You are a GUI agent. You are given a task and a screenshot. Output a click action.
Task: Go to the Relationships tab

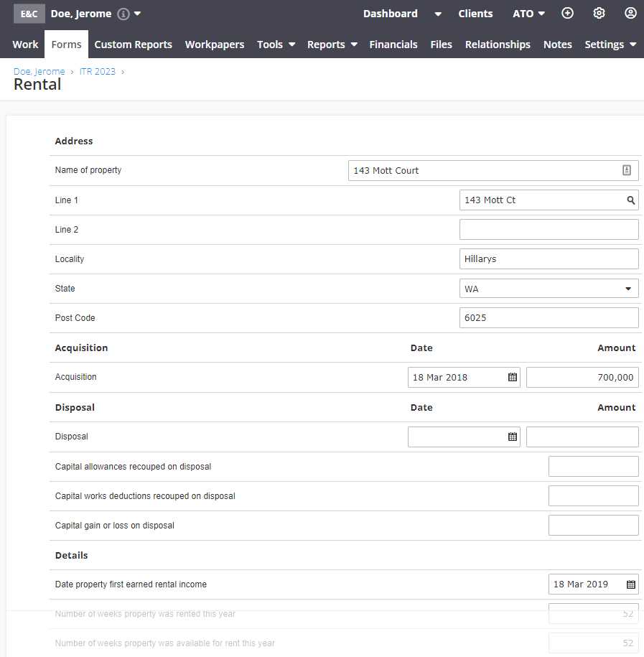[x=498, y=45]
